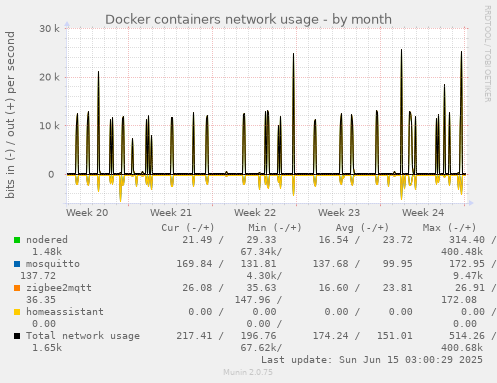Select the chart title 'Docker containers network usage - by month'
The height and width of the screenshot is (383, 497).
click(248, 19)
